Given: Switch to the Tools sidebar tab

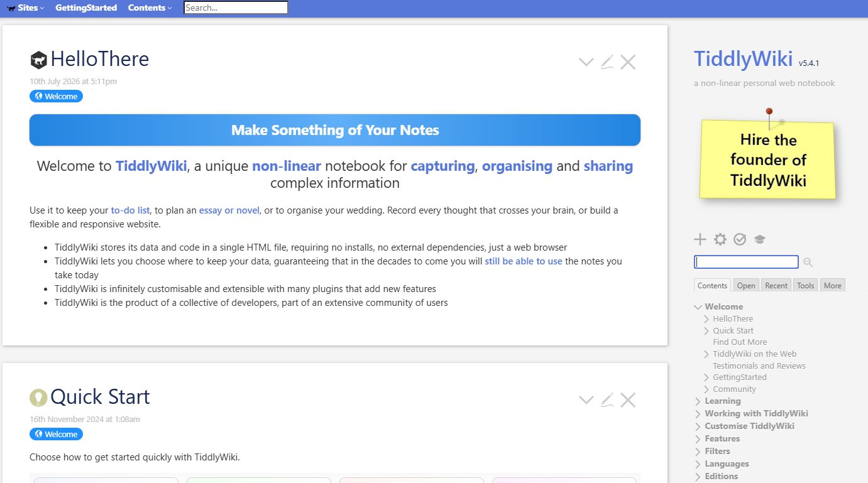Looking at the screenshot, I should (806, 285).
